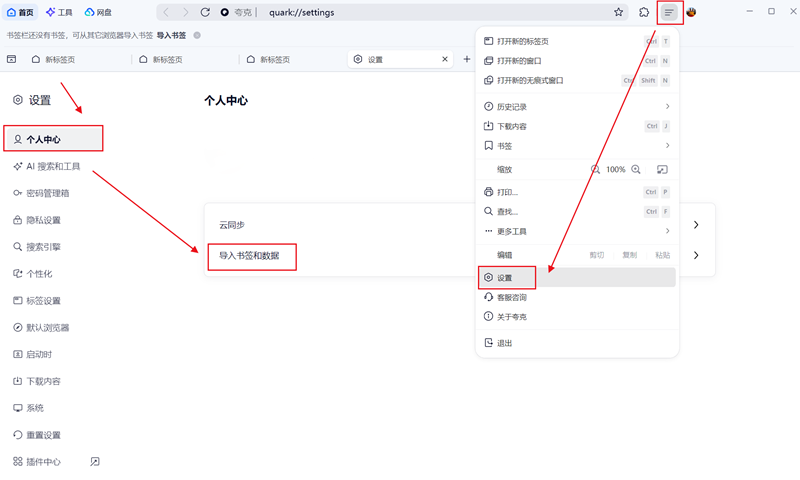Click 剪切 in the edit row
The width and height of the screenshot is (800, 480).
click(597, 255)
